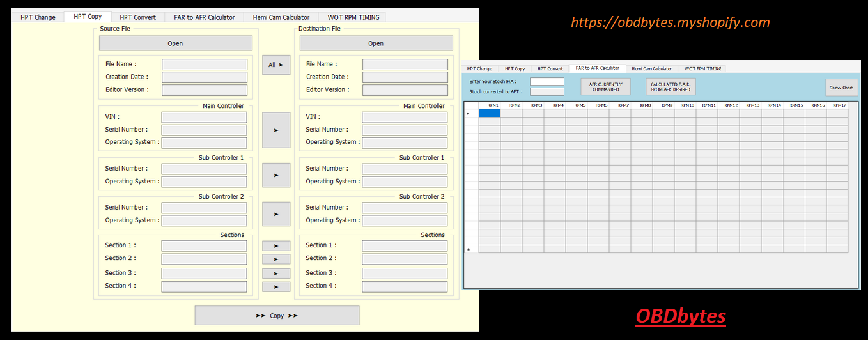This screenshot has width=868, height=340.
Task: Click the Sub Controller 2 copy arrow
Action: click(276, 214)
